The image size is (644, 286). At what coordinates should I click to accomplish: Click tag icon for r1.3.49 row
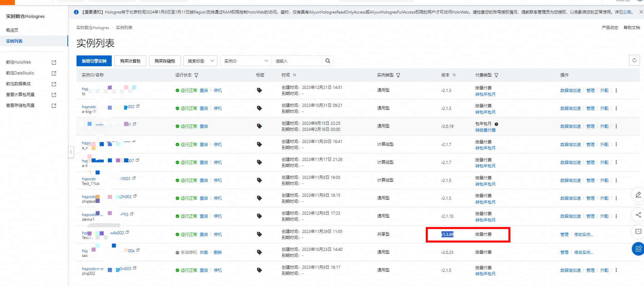pos(259,234)
